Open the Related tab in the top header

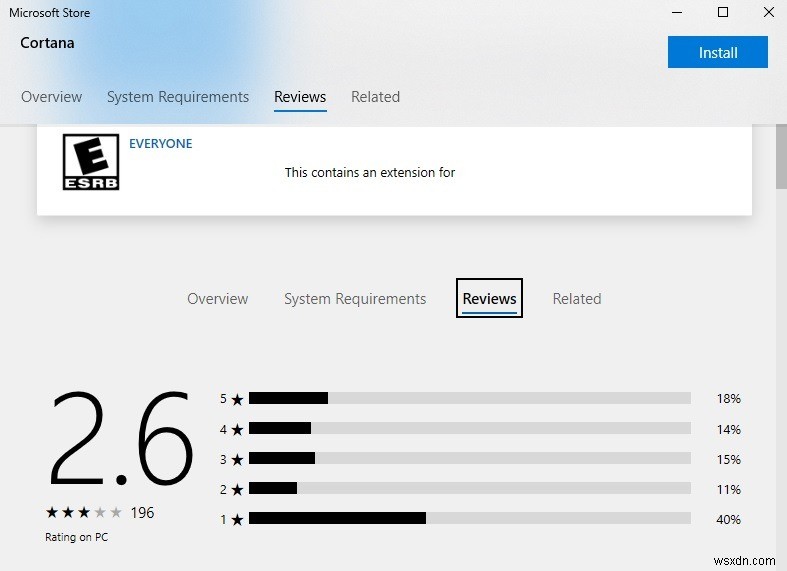click(x=375, y=96)
